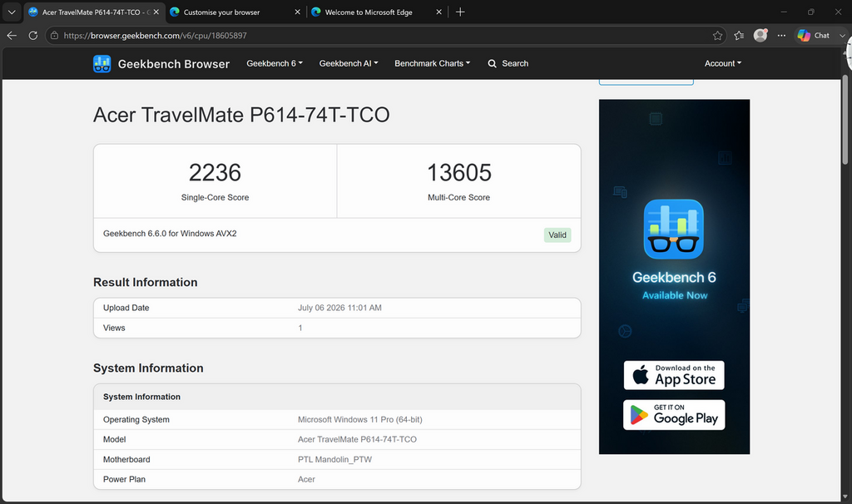Image resolution: width=852 pixels, height=504 pixels.
Task: Close the Customise your browser tab
Action: point(297,12)
